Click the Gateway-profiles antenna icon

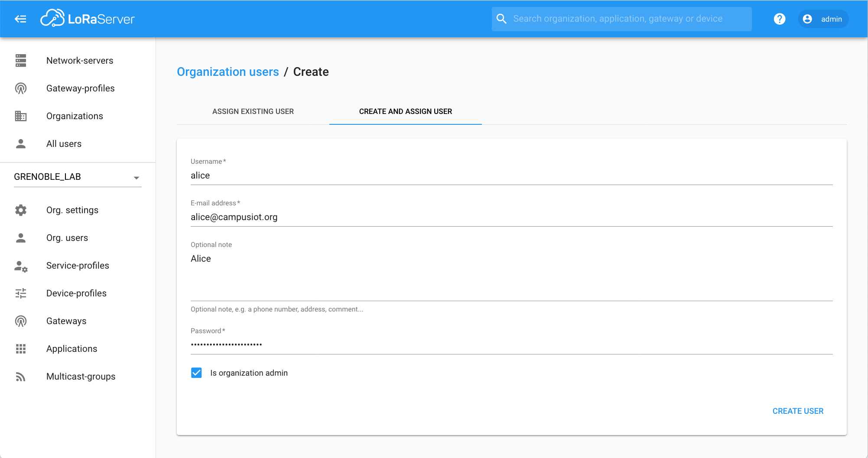pyautogui.click(x=21, y=88)
